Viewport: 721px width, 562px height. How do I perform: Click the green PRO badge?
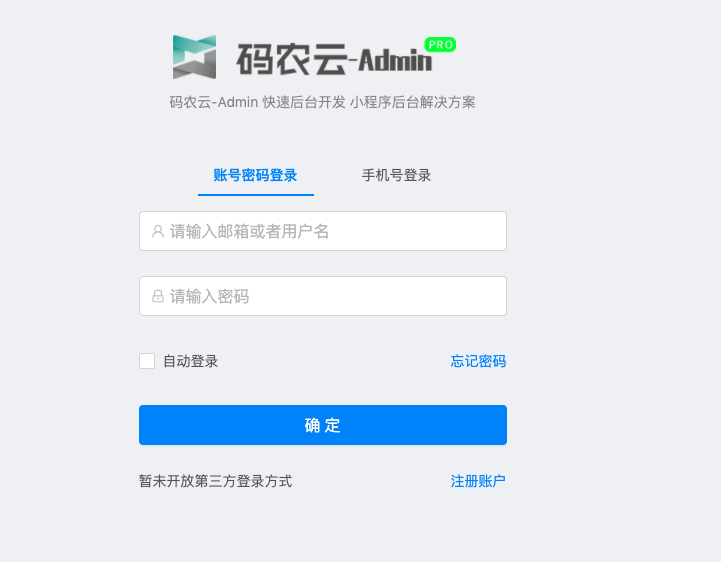click(440, 45)
